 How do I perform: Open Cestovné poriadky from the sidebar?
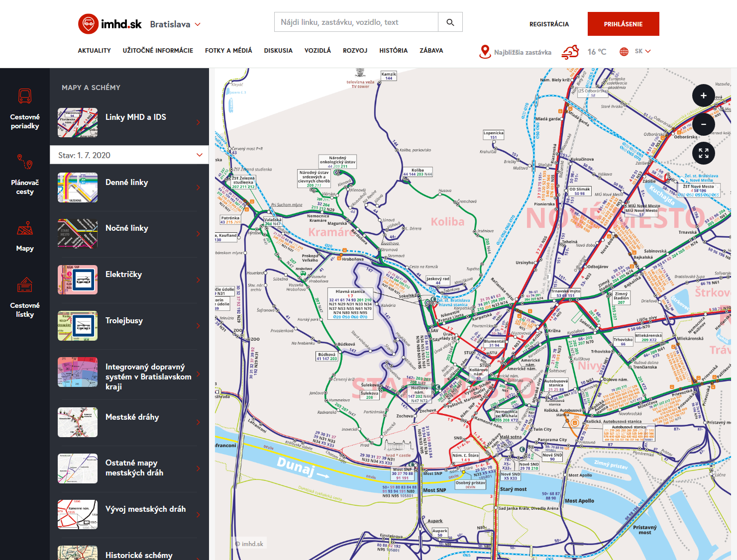[25, 108]
